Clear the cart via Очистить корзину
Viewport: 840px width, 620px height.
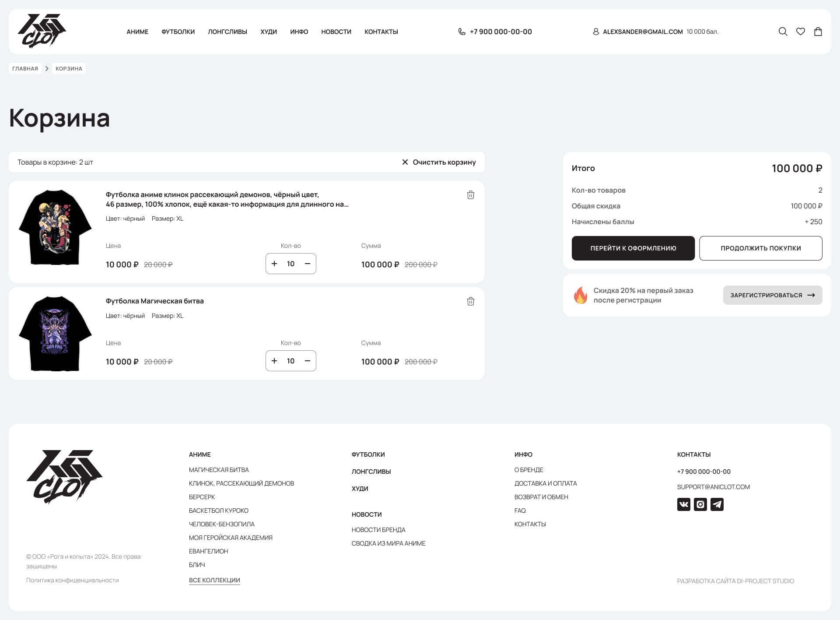click(x=439, y=162)
